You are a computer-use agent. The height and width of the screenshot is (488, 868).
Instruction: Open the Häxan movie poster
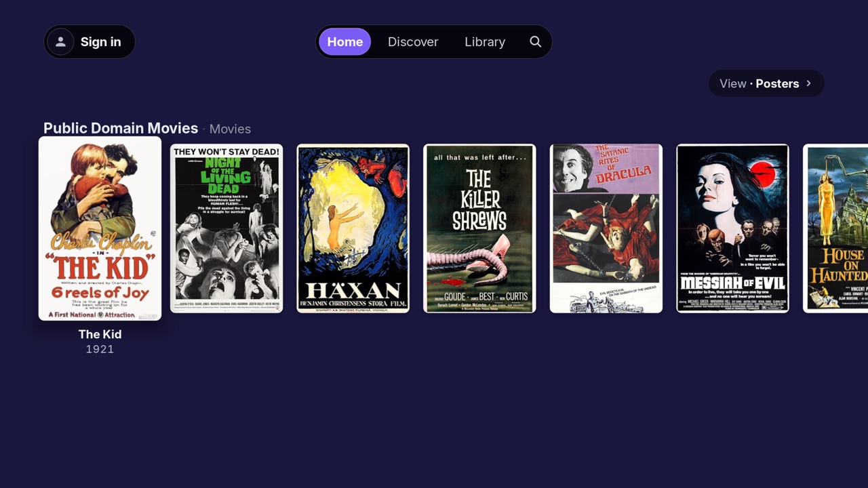click(353, 228)
